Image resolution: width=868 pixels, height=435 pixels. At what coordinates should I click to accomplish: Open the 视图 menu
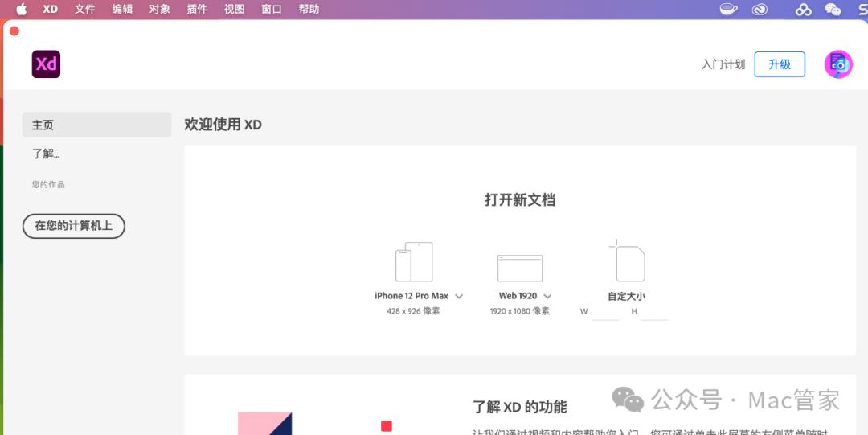[x=234, y=9]
